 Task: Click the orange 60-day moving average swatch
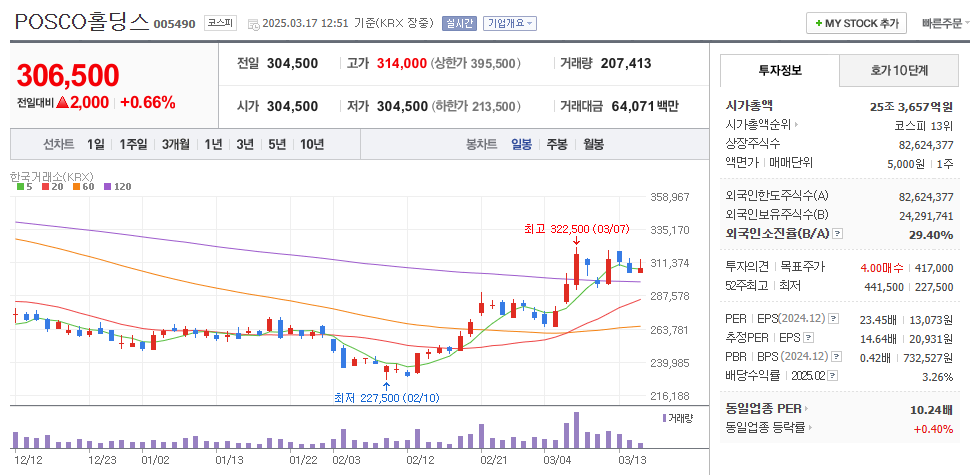click(x=76, y=186)
